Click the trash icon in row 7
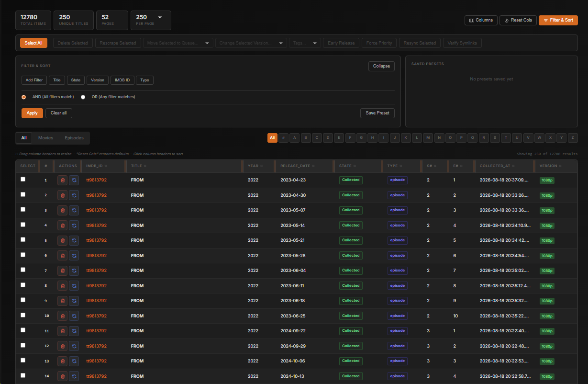The image size is (588, 384). [x=62, y=271]
